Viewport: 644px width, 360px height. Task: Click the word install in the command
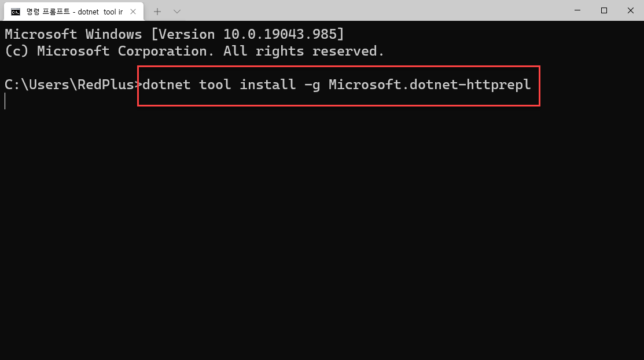pyautogui.click(x=267, y=85)
